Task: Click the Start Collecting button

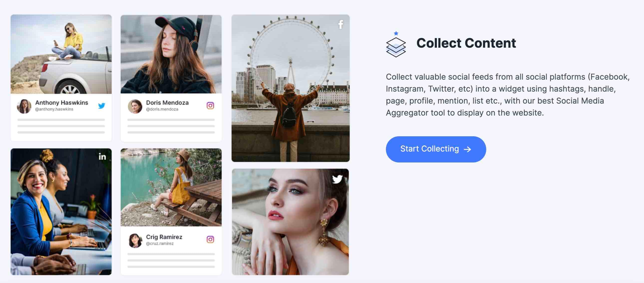Action: [x=436, y=149]
